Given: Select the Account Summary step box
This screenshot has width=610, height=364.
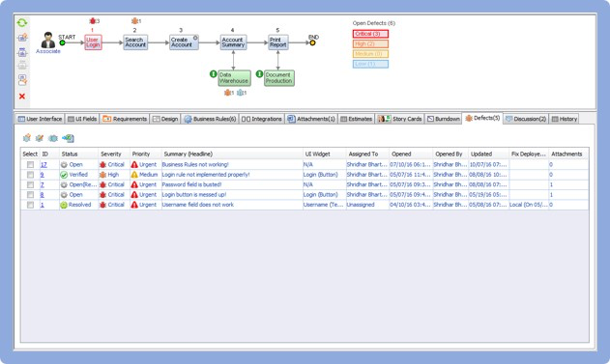Looking at the screenshot, I should pos(233,42).
